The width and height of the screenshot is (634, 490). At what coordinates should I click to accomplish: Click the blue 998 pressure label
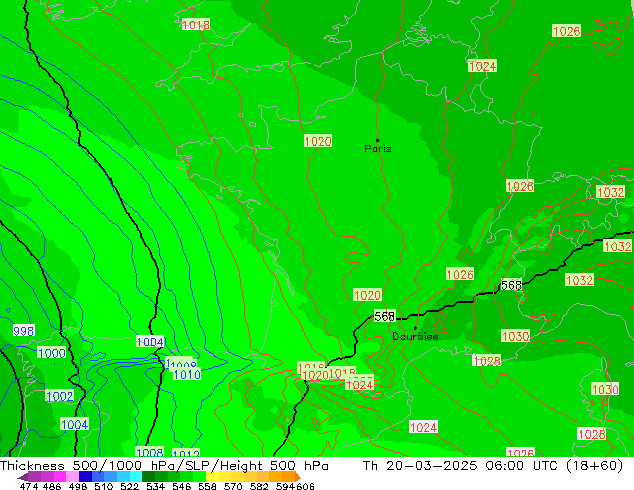point(23,331)
